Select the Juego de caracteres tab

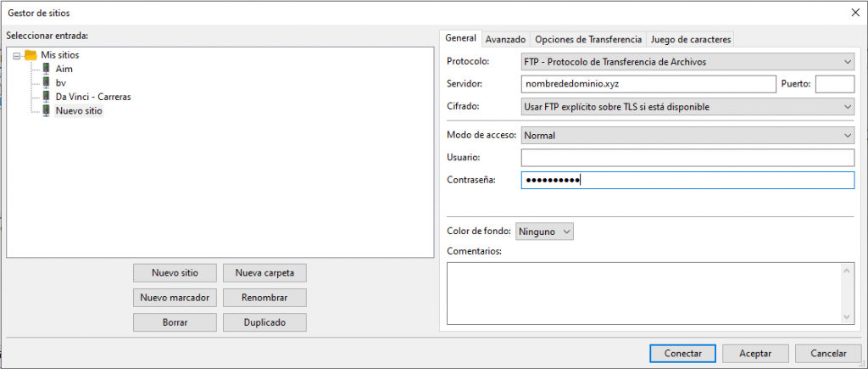[x=690, y=39]
